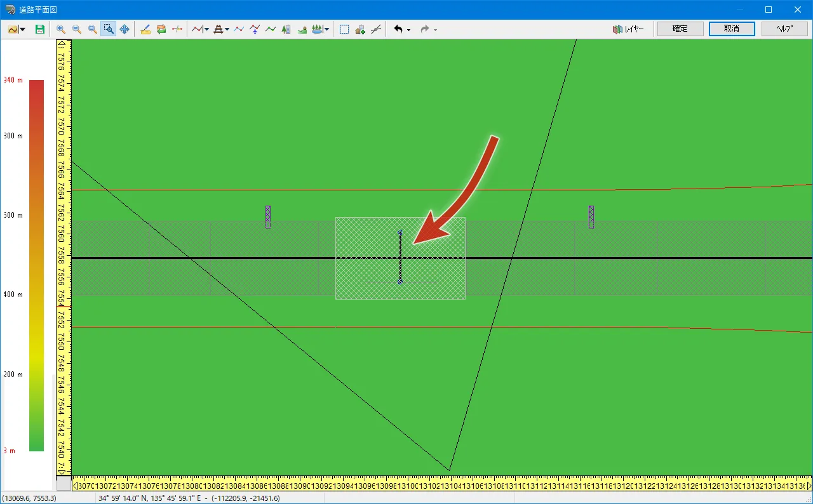This screenshot has height=504, width=813.
Task: Expand the railway track tool dropdown
Action: coord(227,29)
